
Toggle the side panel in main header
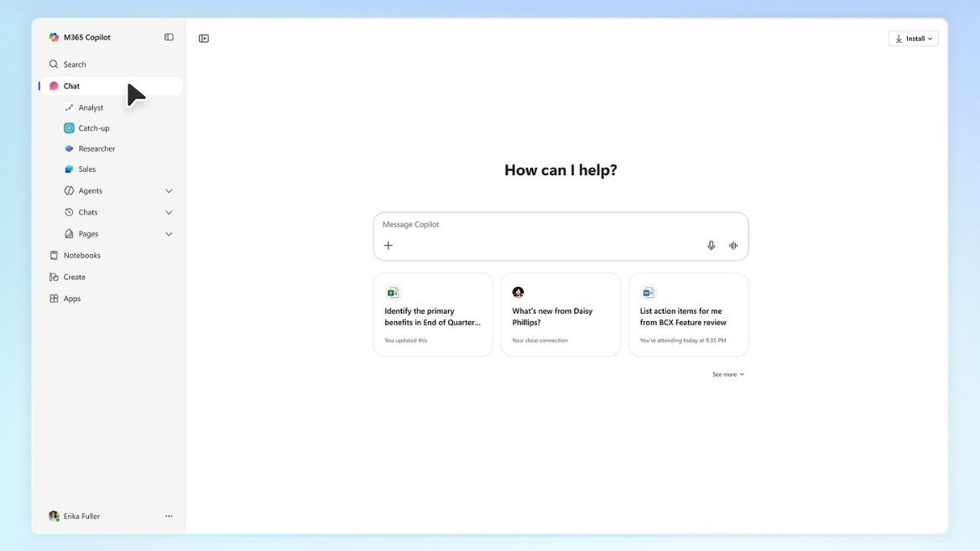[x=204, y=39]
